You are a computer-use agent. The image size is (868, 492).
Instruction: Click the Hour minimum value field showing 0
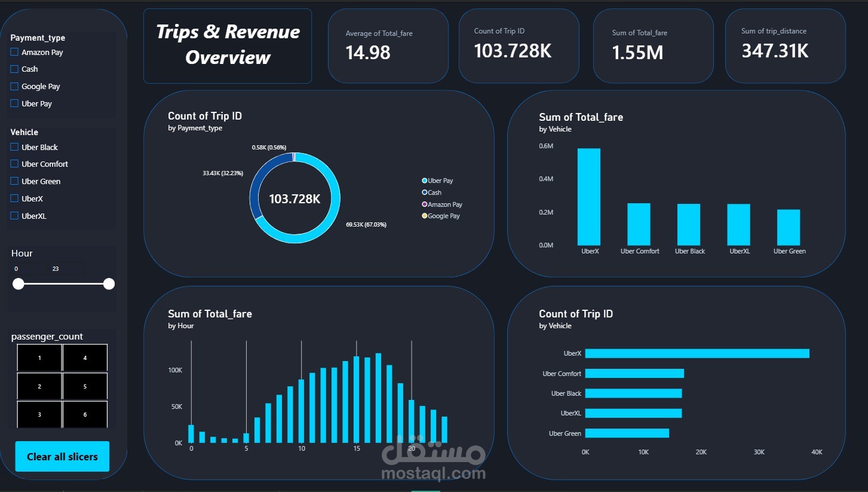point(28,269)
